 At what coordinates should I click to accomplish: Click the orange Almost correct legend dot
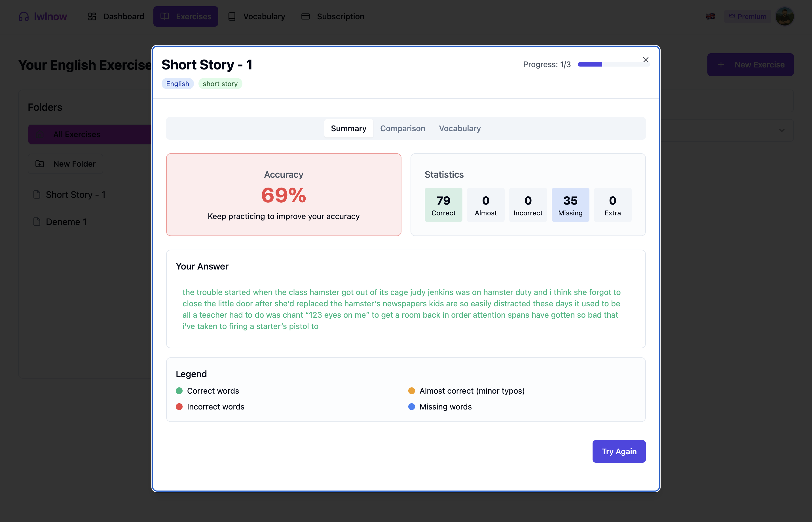[x=412, y=391]
